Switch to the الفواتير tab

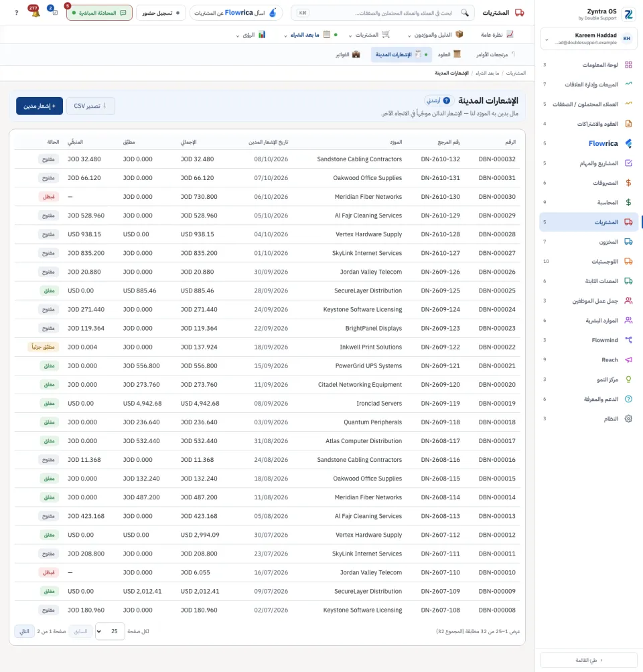coord(348,54)
